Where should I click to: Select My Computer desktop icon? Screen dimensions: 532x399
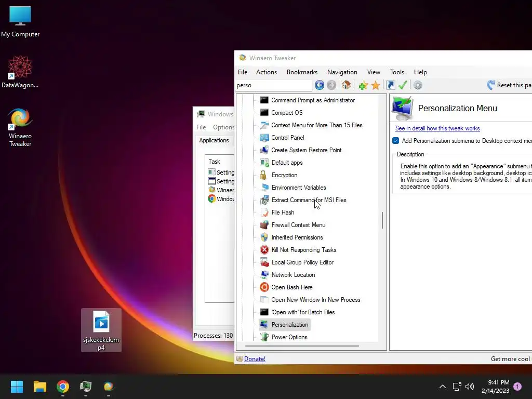tap(20, 21)
